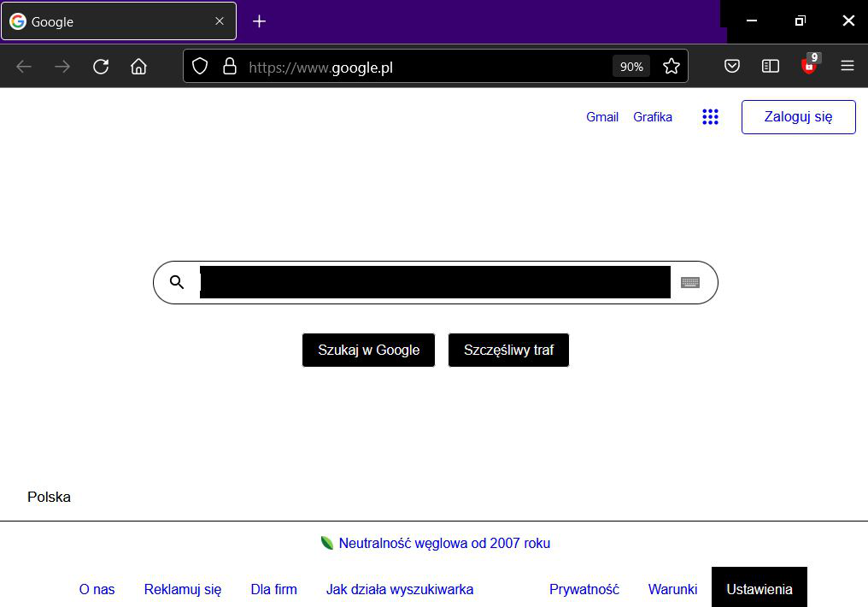Reset the 90% zoom level
Viewport: 868px width, 607px height.
tap(631, 67)
